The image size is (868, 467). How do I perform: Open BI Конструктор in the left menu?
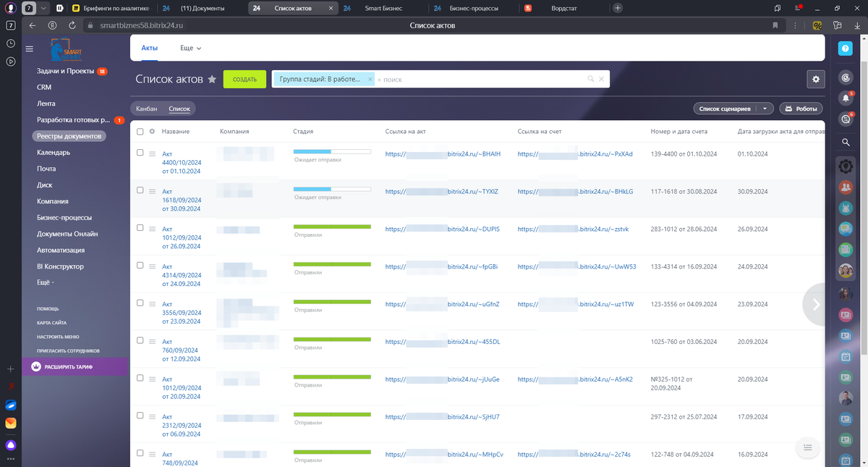pos(60,266)
